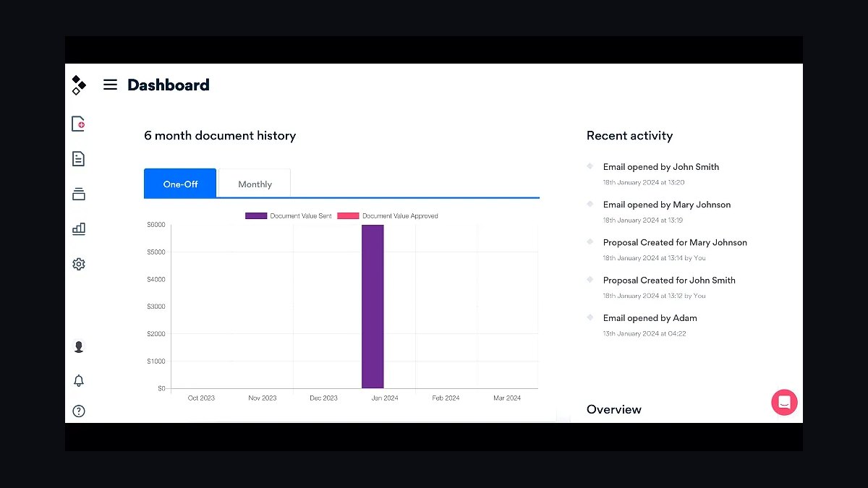Click the Overview heading

[614, 409]
